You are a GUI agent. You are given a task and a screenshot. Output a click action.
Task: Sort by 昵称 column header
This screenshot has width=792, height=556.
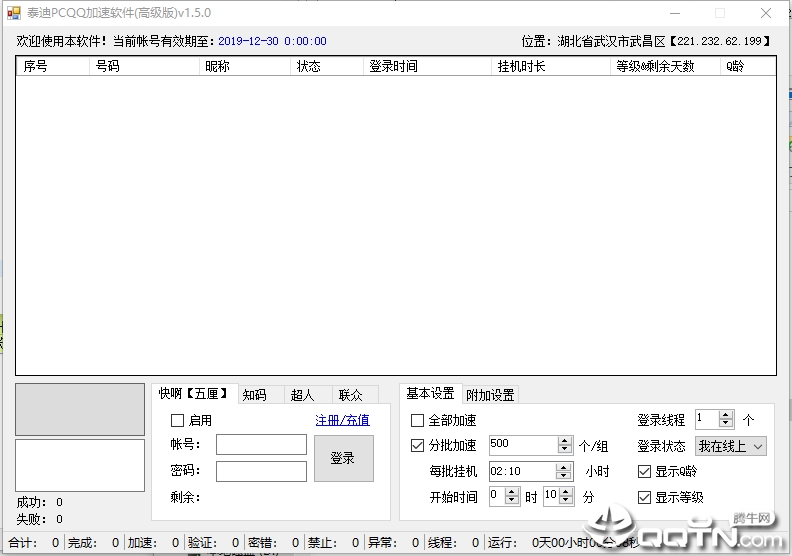point(245,66)
